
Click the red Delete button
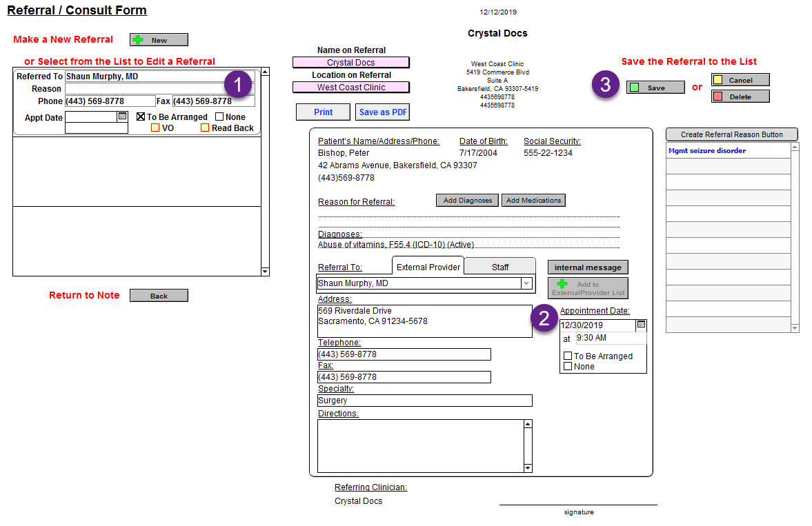click(x=740, y=97)
